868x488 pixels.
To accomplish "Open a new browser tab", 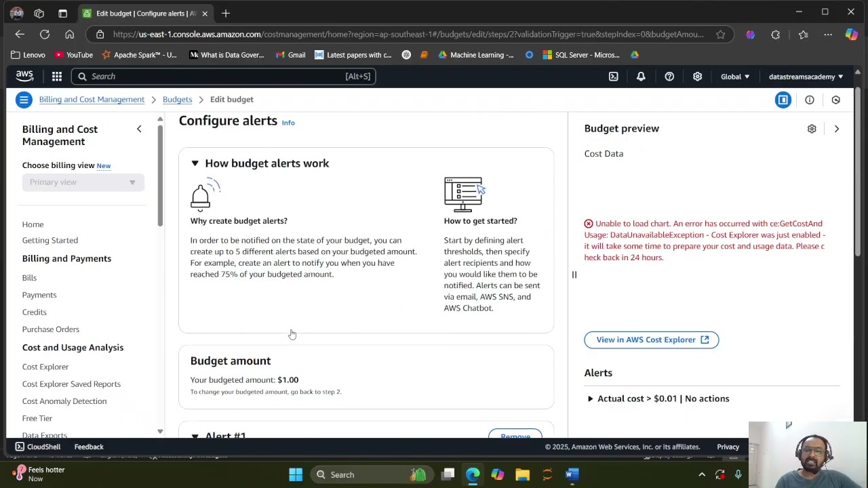I will [226, 13].
